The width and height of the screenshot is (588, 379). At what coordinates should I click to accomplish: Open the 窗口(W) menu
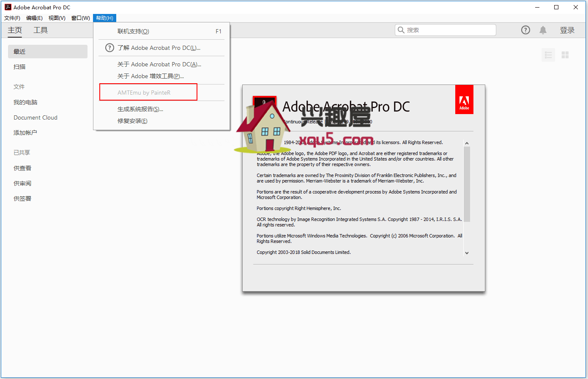point(80,18)
